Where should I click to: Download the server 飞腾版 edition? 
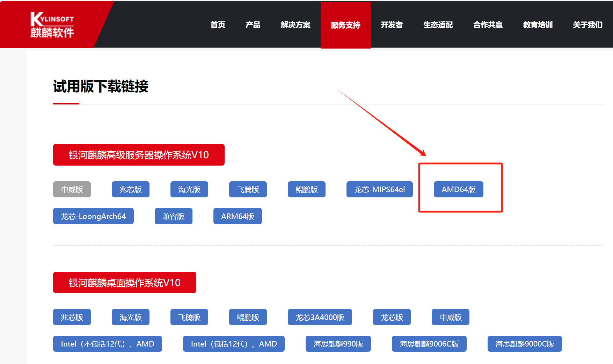pyautogui.click(x=248, y=189)
